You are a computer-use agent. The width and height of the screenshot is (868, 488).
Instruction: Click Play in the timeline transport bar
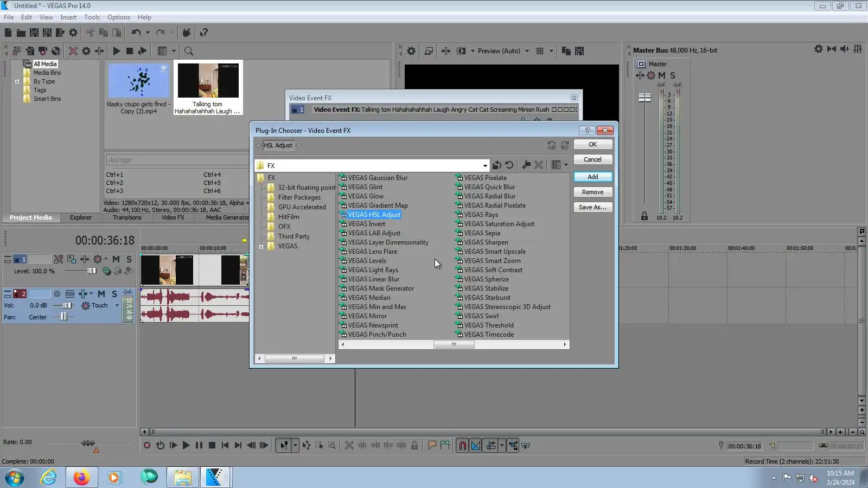(x=186, y=446)
